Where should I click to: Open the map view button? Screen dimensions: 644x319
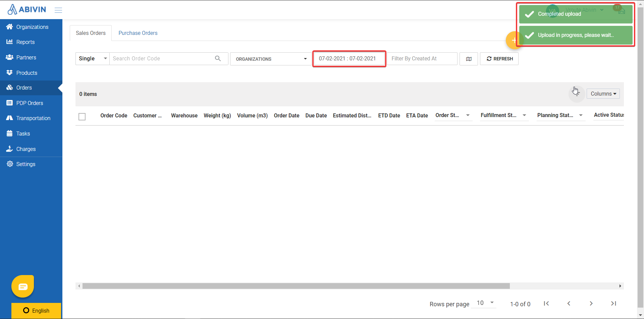click(469, 59)
